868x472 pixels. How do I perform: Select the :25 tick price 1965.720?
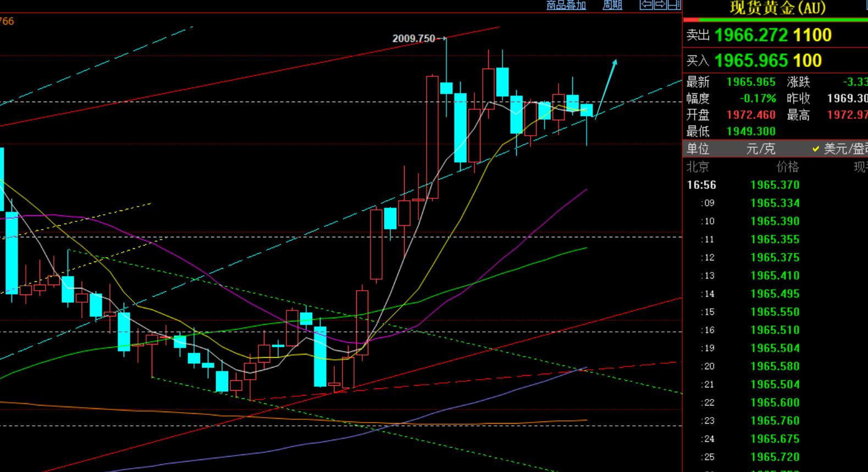click(x=775, y=457)
